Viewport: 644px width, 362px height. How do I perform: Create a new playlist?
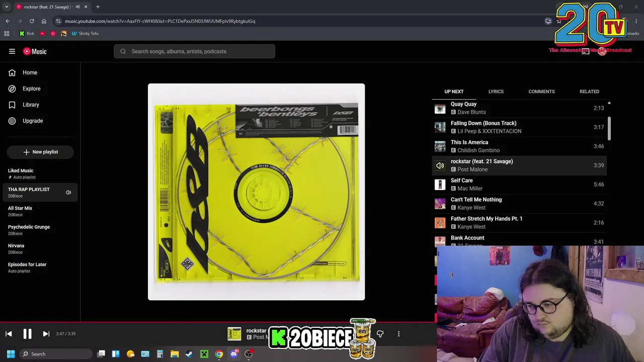tap(40, 152)
